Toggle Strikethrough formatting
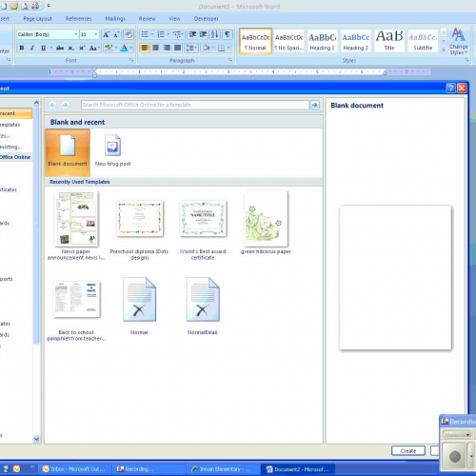Image resolution: width=476 pixels, height=476 pixels. click(x=60, y=48)
